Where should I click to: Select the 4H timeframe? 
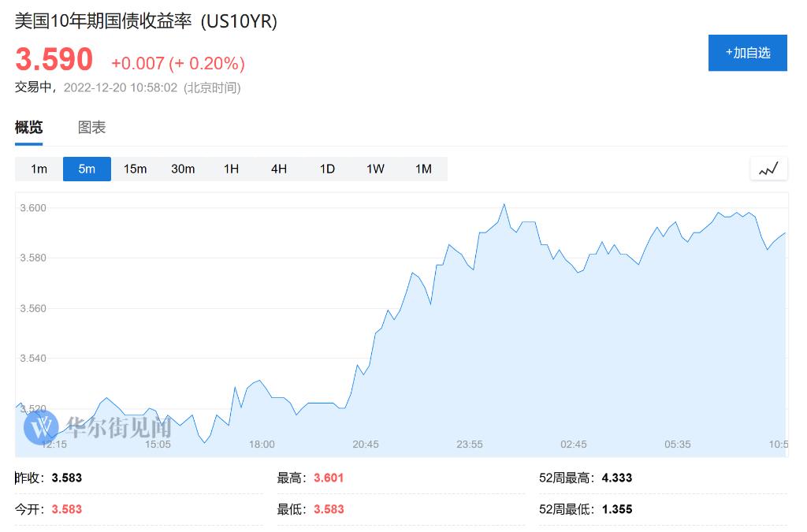pos(279,168)
